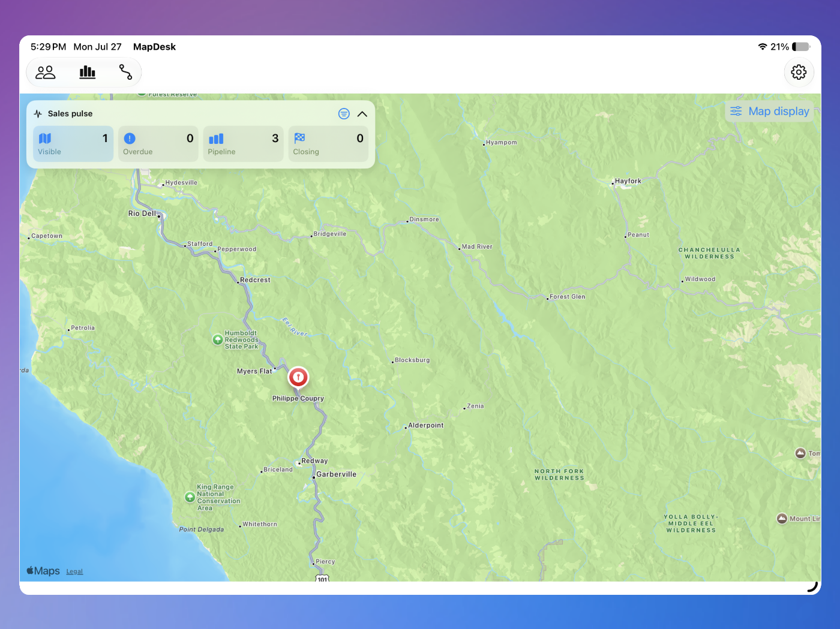Image resolution: width=840 pixels, height=629 pixels.
Task: Open the bar chart analytics icon
Action: point(88,73)
